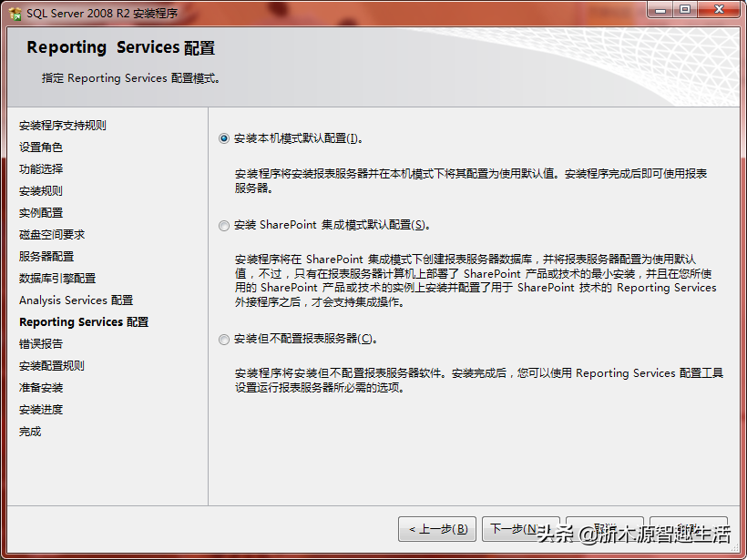This screenshot has width=747, height=560.
Task: Jump to the 功能选择 step
Action: (41, 169)
